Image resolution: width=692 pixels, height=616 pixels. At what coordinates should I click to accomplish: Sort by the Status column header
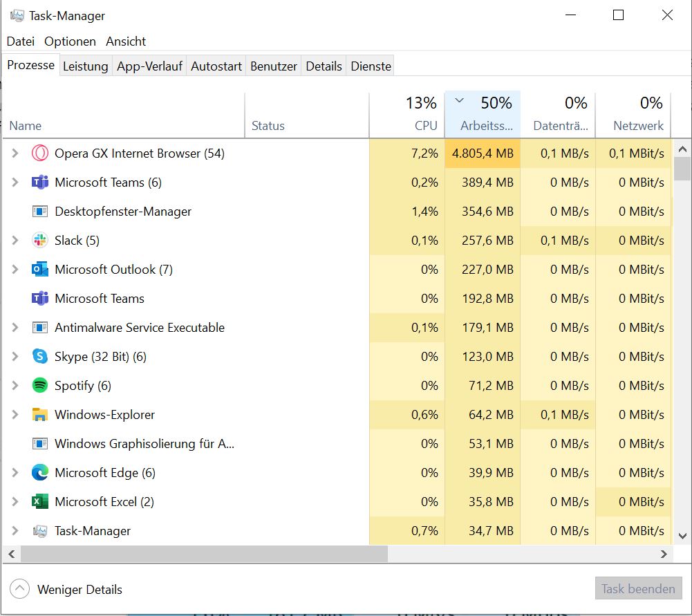307,115
